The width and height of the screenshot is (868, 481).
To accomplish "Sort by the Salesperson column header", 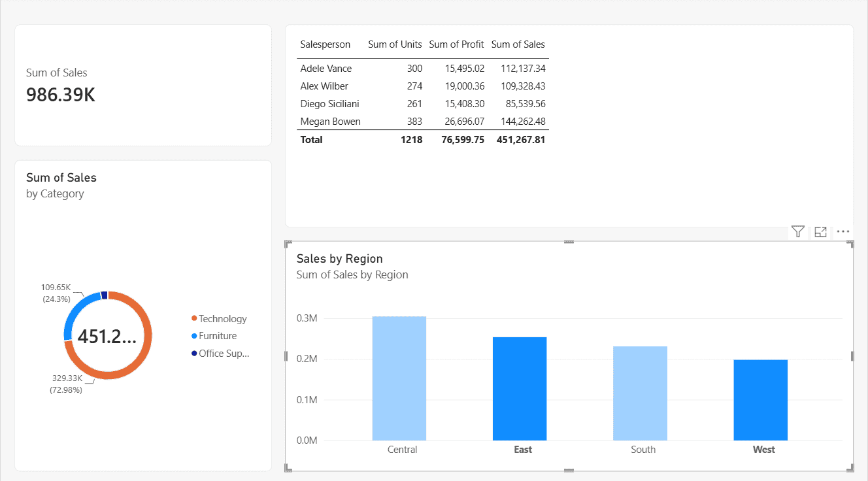I will pos(325,44).
